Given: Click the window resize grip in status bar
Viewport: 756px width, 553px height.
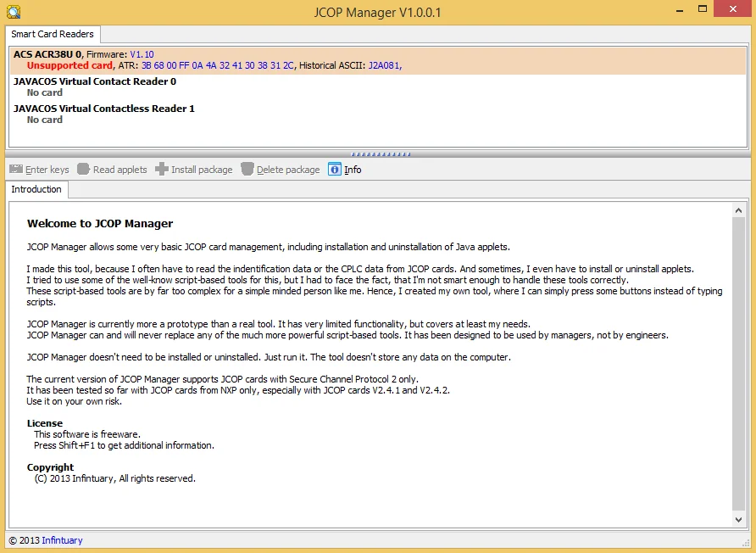Looking at the screenshot, I should point(747,542).
